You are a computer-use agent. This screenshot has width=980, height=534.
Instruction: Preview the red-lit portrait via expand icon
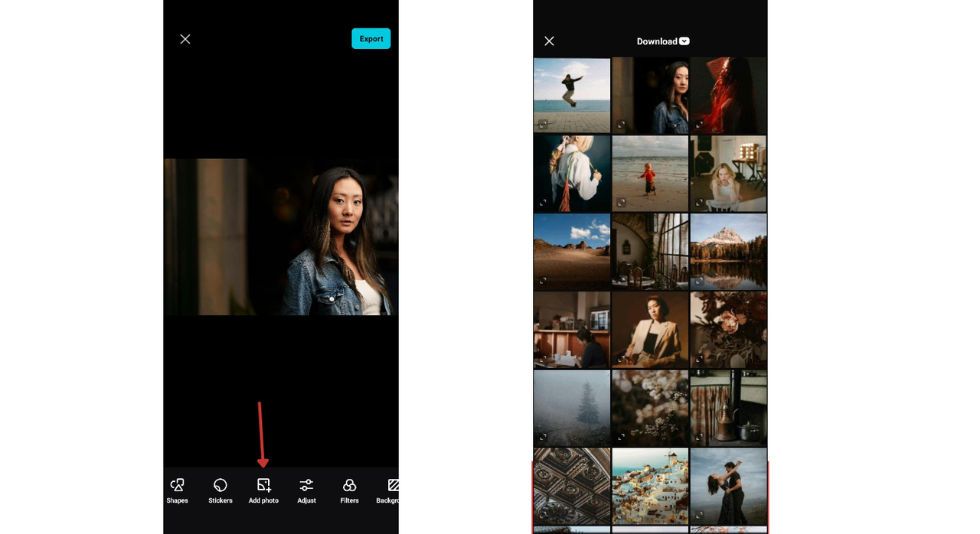(700, 124)
